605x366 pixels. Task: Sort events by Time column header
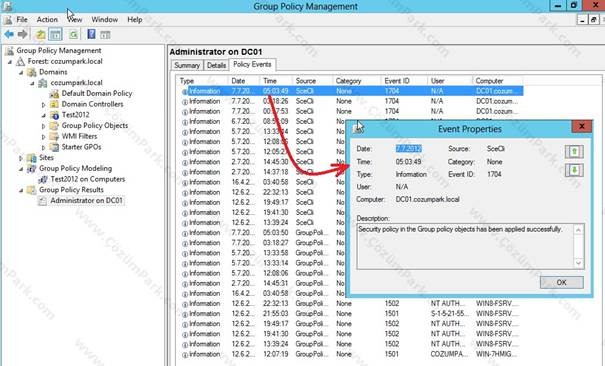(x=276, y=81)
